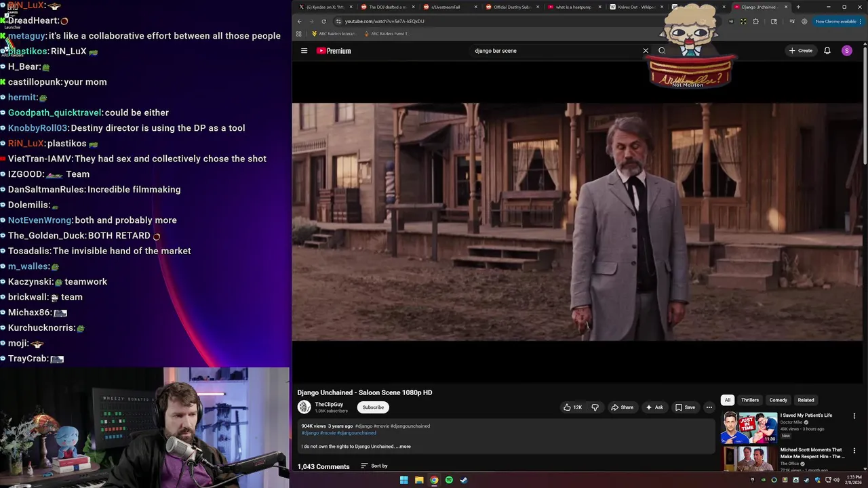868x488 pixels.
Task: Subscribe to TheClipGuy channel
Action: pos(373,407)
